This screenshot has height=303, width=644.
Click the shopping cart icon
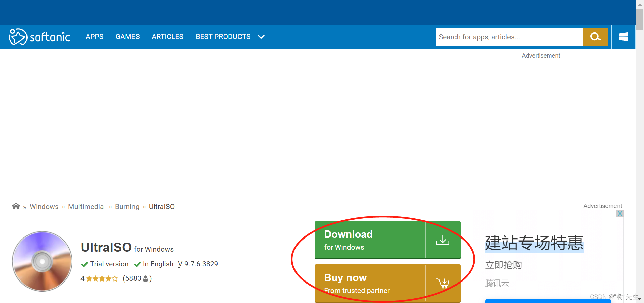(443, 283)
